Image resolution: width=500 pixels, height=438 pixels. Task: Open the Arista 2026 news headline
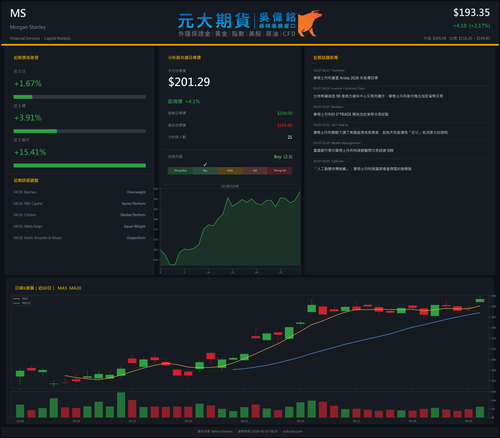(345, 78)
